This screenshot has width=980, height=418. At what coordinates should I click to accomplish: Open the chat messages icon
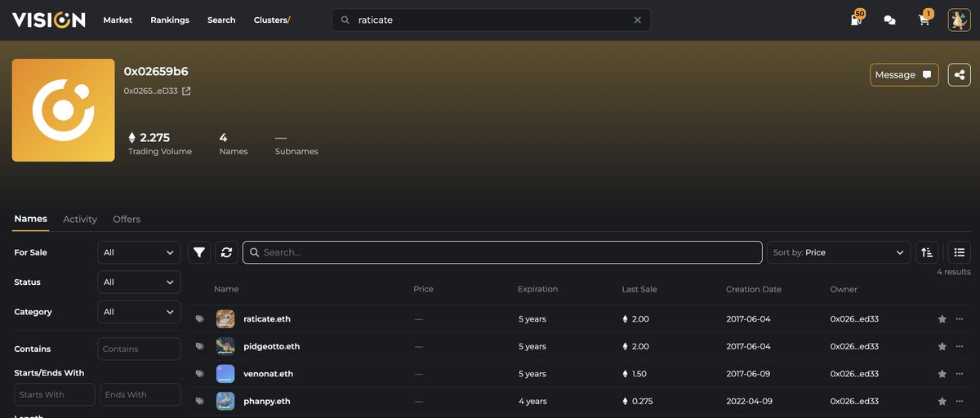pyautogui.click(x=889, y=20)
